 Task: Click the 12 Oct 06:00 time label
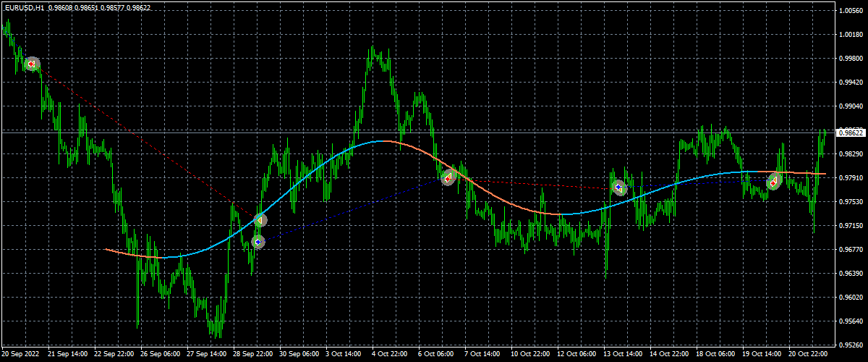click(x=577, y=355)
